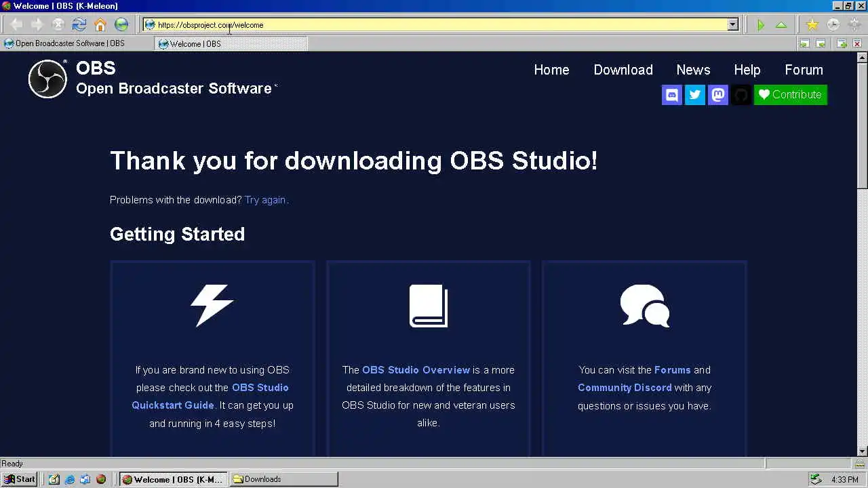Open a new tab with the plus icon

[x=842, y=43]
